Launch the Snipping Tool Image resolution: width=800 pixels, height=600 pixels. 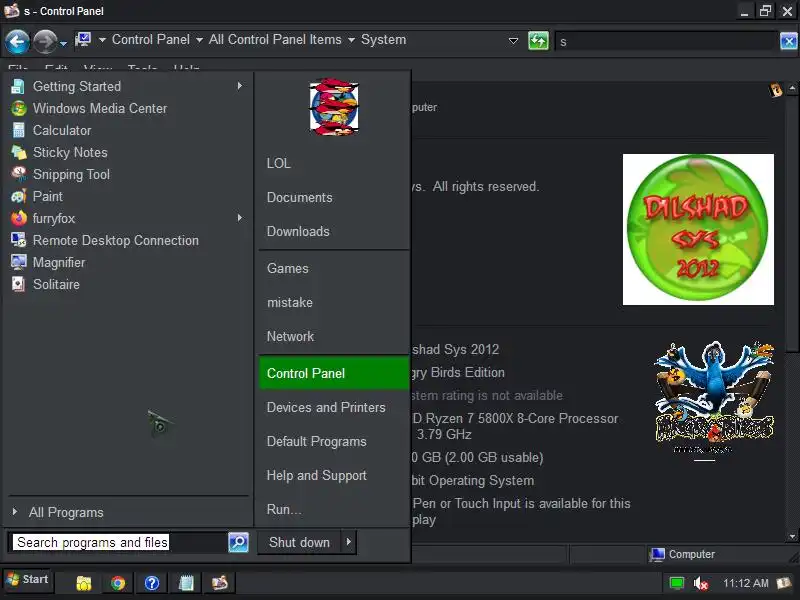pyautogui.click(x=128, y=174)
